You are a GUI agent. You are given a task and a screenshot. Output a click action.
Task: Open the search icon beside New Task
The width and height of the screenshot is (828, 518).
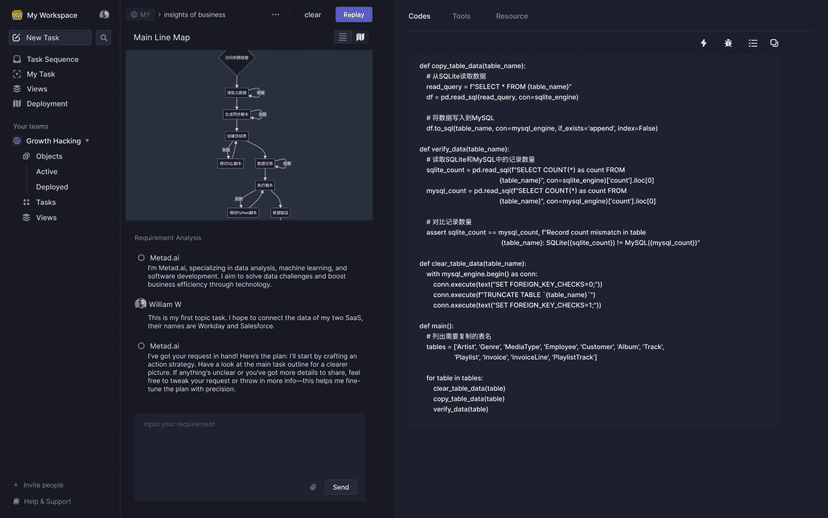(104, 37)
